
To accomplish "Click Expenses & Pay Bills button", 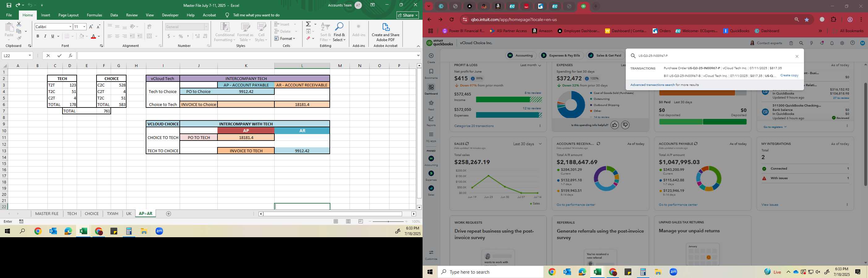I will click(x=561, y=56).
